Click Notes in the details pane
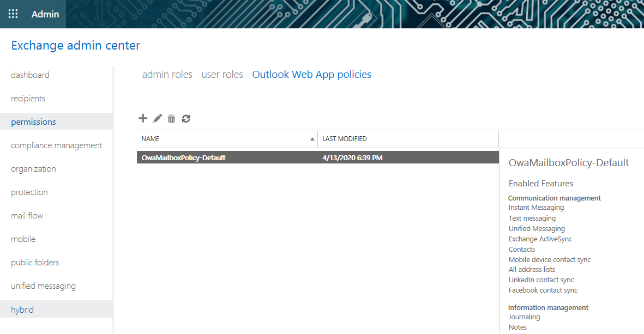 517,327
